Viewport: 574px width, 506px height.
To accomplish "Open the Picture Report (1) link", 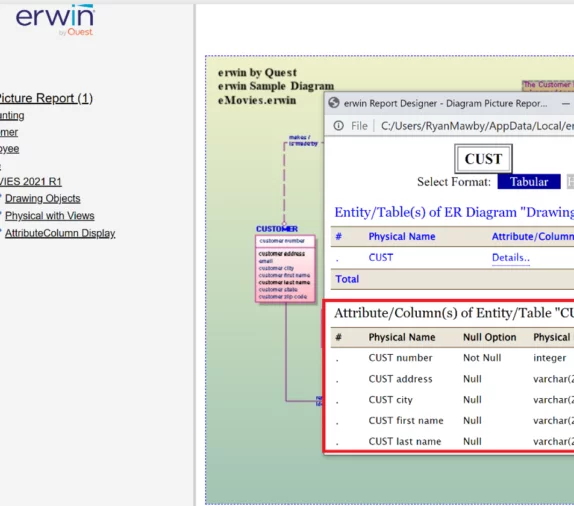I will coord(45,98).
